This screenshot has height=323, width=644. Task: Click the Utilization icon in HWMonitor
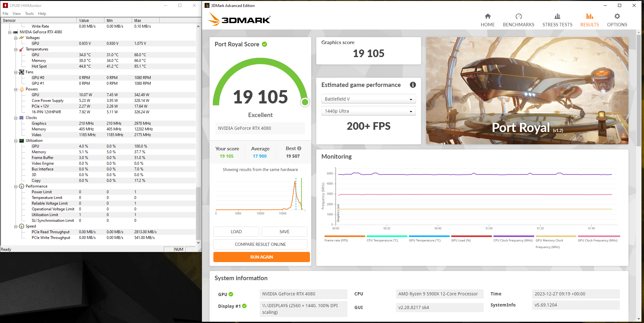[x=22, y=141]
